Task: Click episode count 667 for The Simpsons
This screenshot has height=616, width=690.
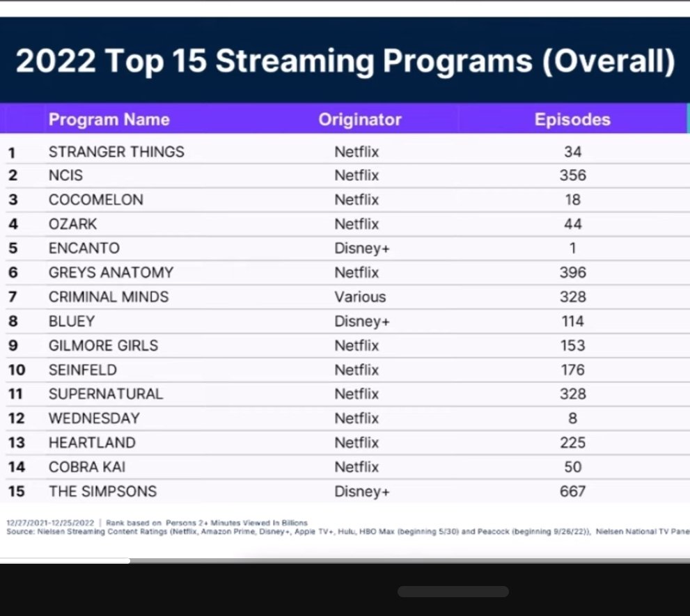Action: pos(572,491)
